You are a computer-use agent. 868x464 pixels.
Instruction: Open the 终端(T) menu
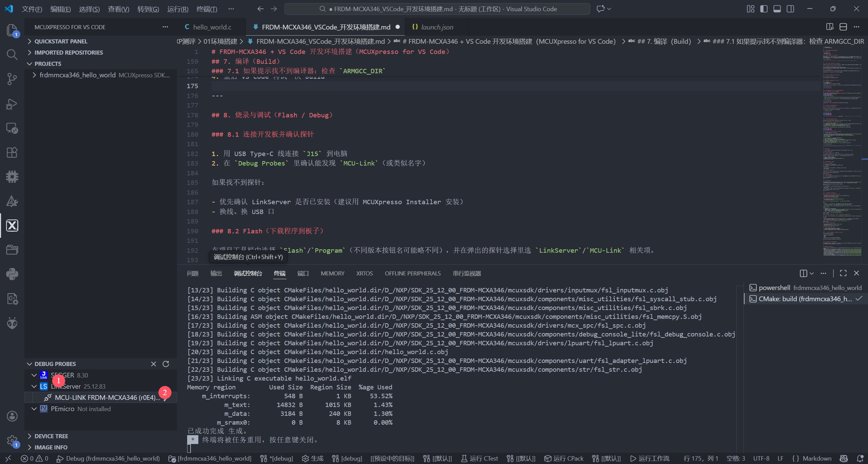(x=207, y=9)
